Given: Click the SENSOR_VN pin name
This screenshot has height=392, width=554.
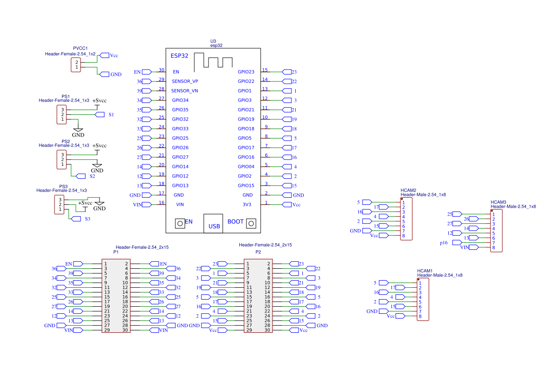Looking at the screenshot, I should pos(184,91).
